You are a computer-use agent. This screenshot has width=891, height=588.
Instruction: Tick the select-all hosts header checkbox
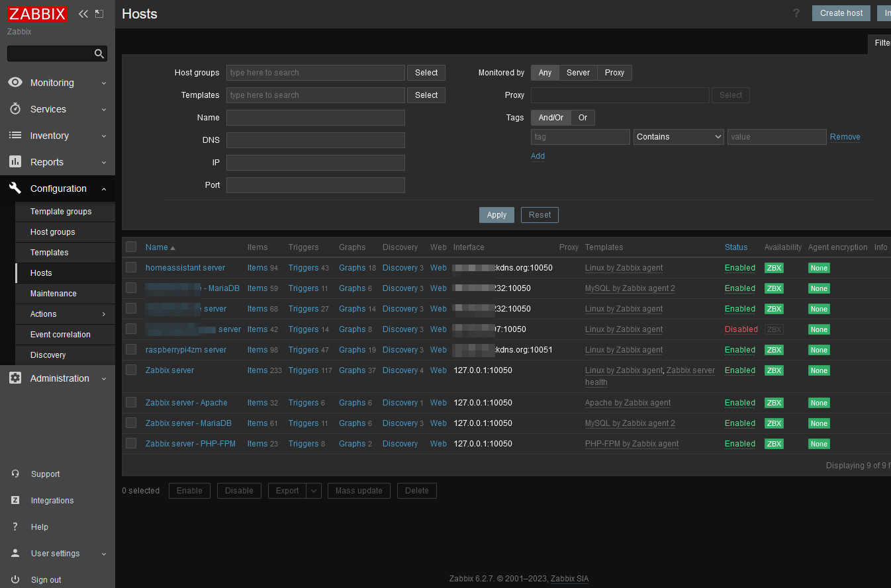(x=131, y=247)
